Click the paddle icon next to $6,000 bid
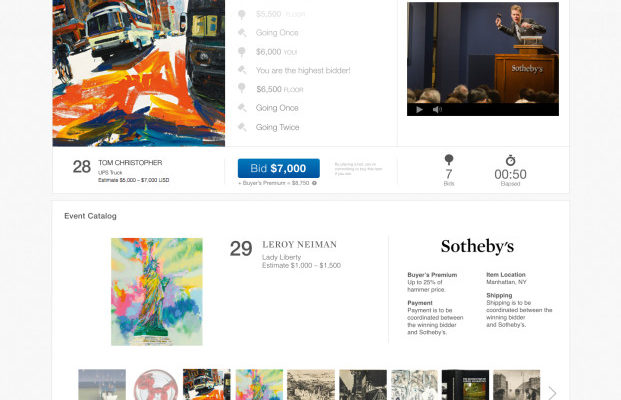Screen dimensions: 621x400 [242, 51]
